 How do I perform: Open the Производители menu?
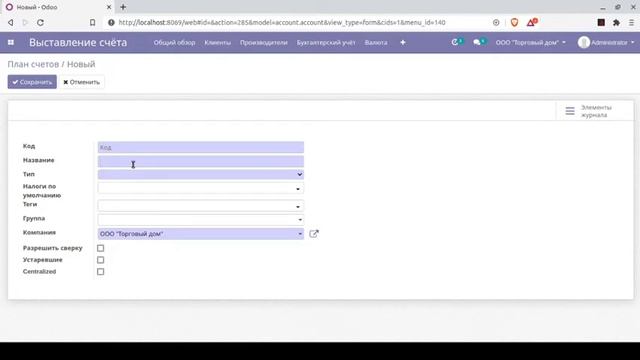pyautogui.click(x=264, y=42)
